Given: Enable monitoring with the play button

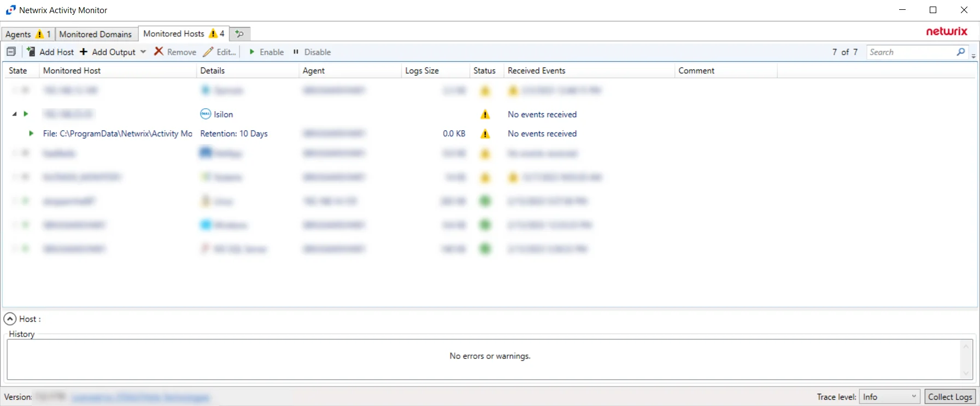Looking at the screenshot, I should tap(266, 52).
